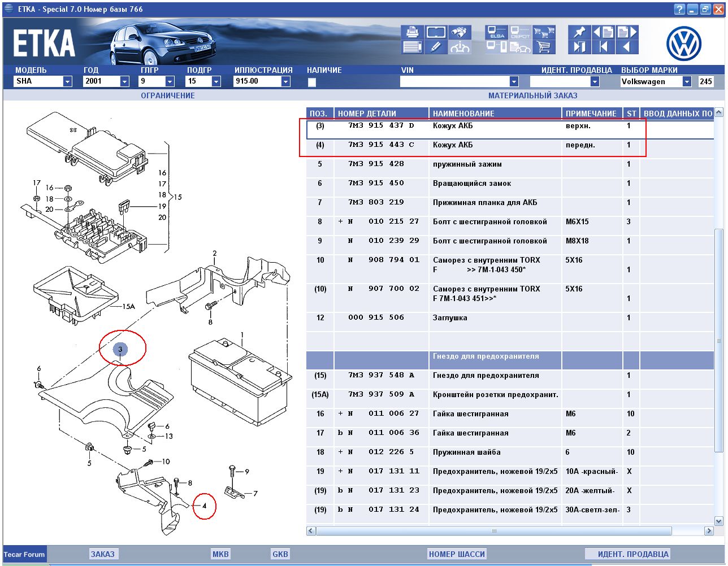This screenshot has width=728, height=566.
Task: Expand the ГОД dropdown showing 2001
Action: pyautogui.click(x=124, y=82)
